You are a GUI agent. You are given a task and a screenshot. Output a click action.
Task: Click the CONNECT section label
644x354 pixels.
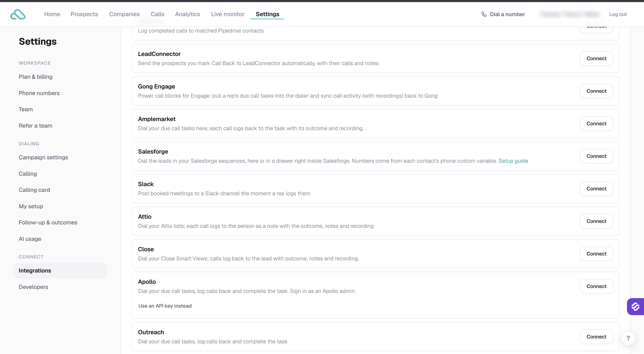(31, 257)
